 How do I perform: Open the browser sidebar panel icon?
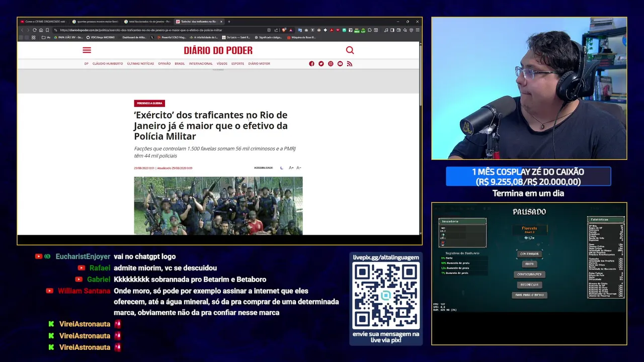click(x=392, y=30)
